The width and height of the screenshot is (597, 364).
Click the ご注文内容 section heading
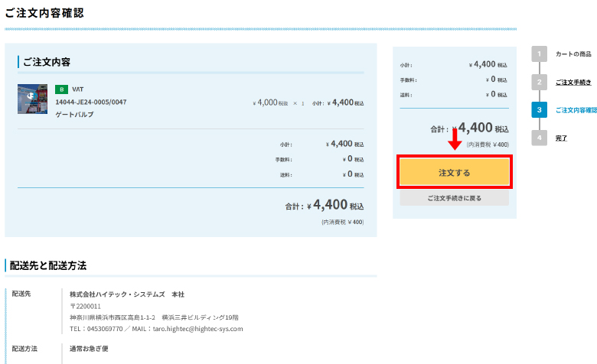tap(46, 62)
